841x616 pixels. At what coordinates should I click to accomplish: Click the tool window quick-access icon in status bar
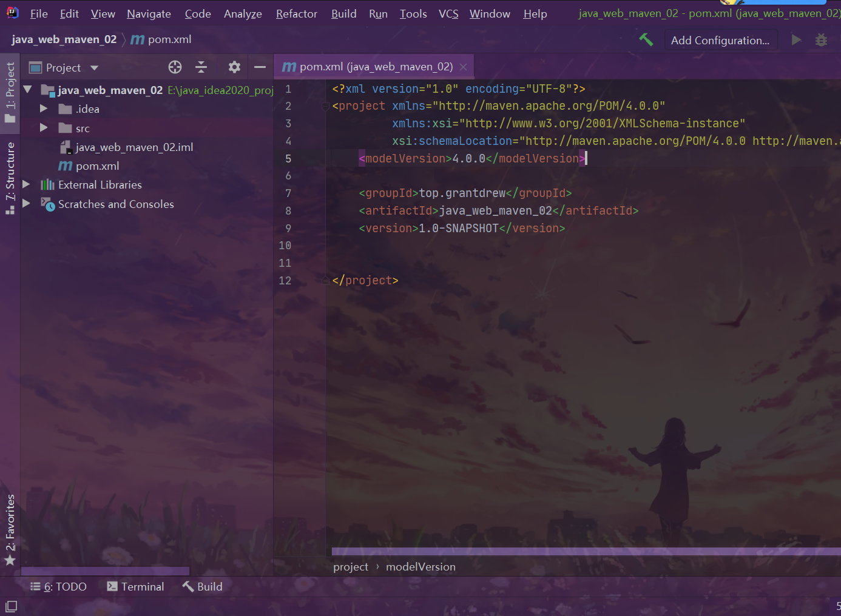click(11, 606)
